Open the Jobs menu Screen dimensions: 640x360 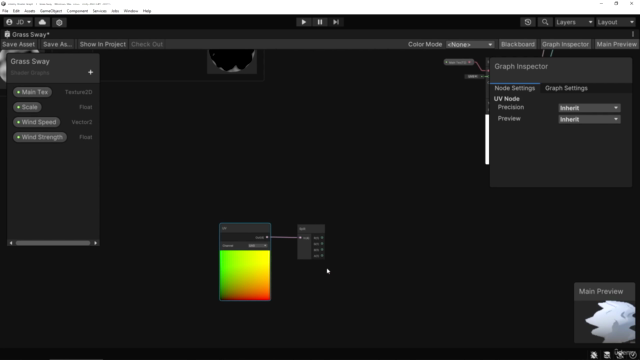(x=116, y=11)
